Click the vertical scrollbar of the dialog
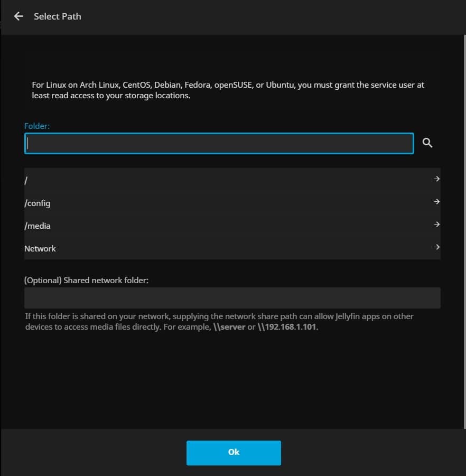Viewport: 466px width, 476px height. point(464,231)
